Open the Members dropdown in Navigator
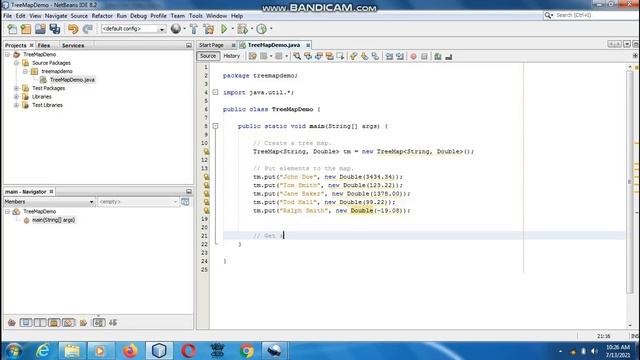The width and height of the screenshot is (640, 360). [x=49, y=202]
